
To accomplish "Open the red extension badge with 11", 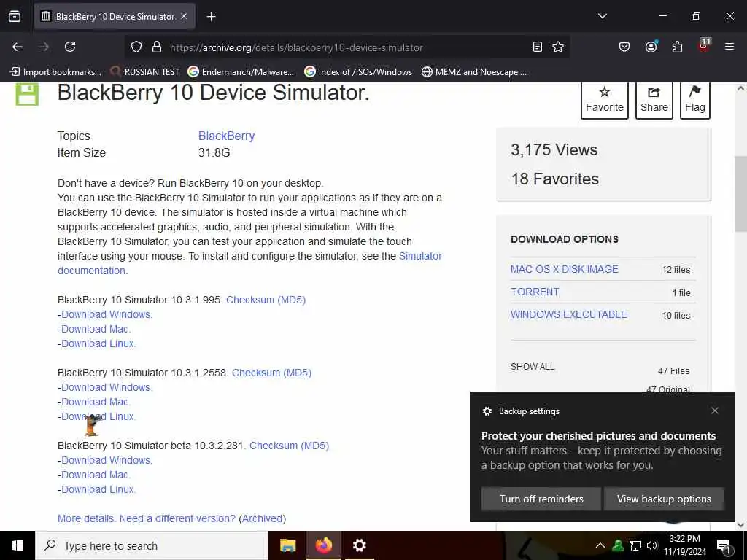I will click(704, 46).
